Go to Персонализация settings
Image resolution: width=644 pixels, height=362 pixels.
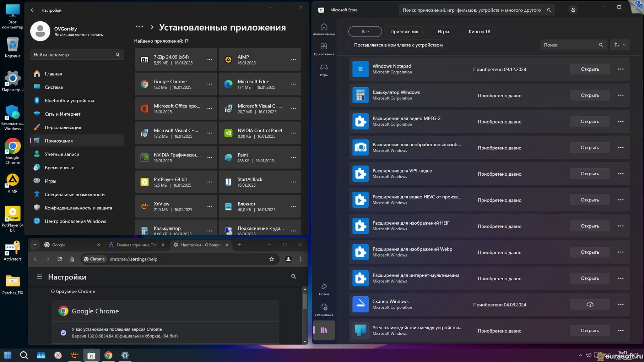(77, 127)
